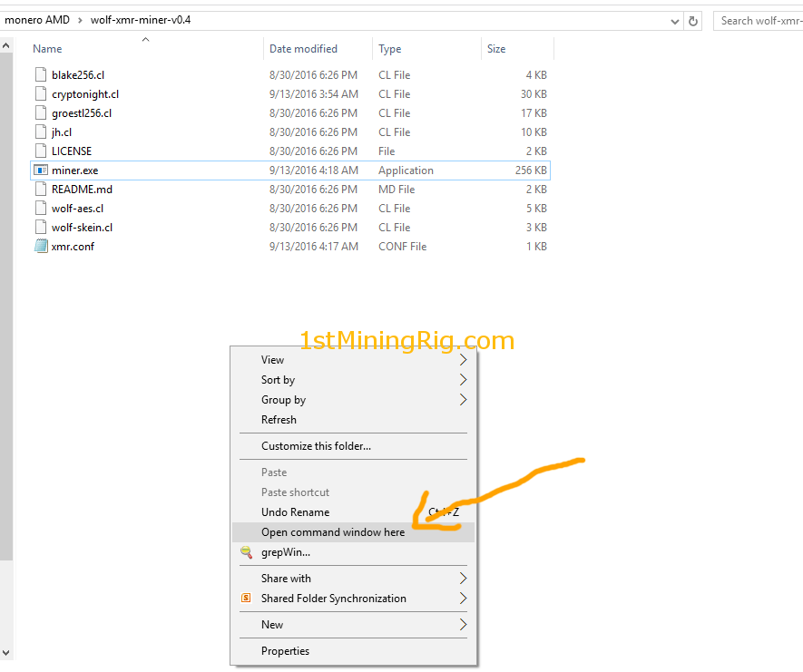Click the Application type cell
Image resolution: width=803 pixels, height=672 pixels.
click(406, 170)
